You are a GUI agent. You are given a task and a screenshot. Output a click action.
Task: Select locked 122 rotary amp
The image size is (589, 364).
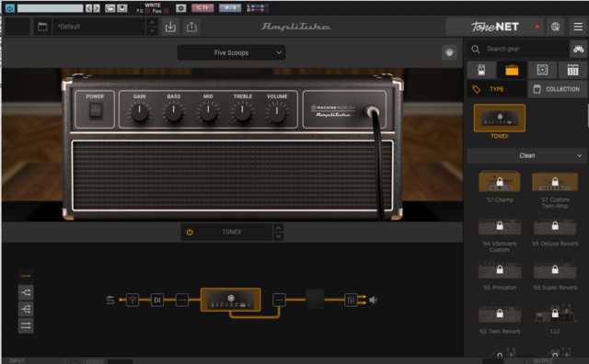[555, 313]
